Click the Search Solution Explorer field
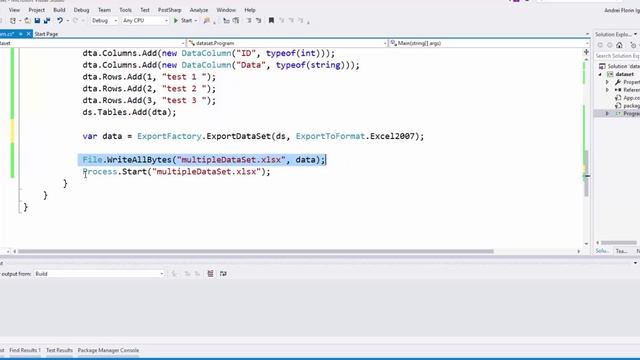The width and height of the screenshot is (640, 360). (617, 56)
